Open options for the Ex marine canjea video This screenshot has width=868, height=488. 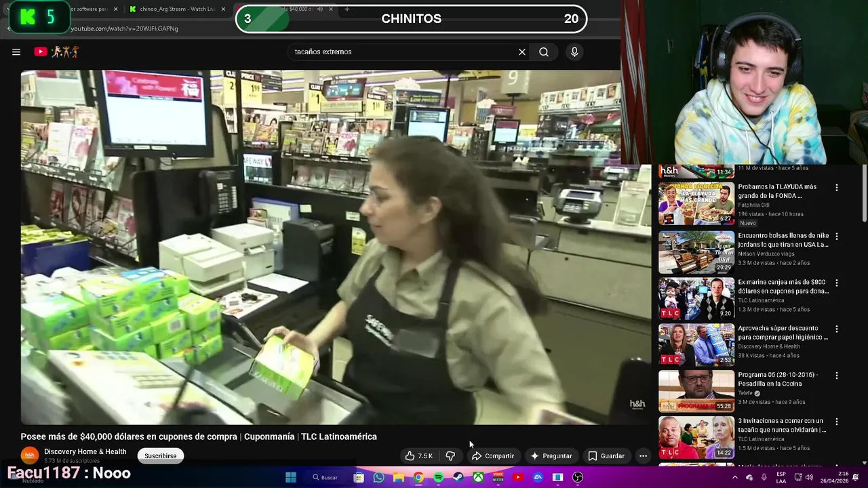coord(836,283)
